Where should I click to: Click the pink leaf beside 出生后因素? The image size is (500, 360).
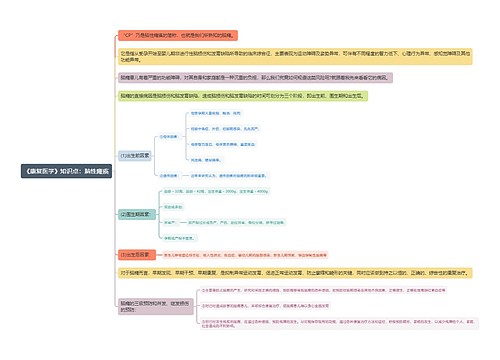coord(245,255)
